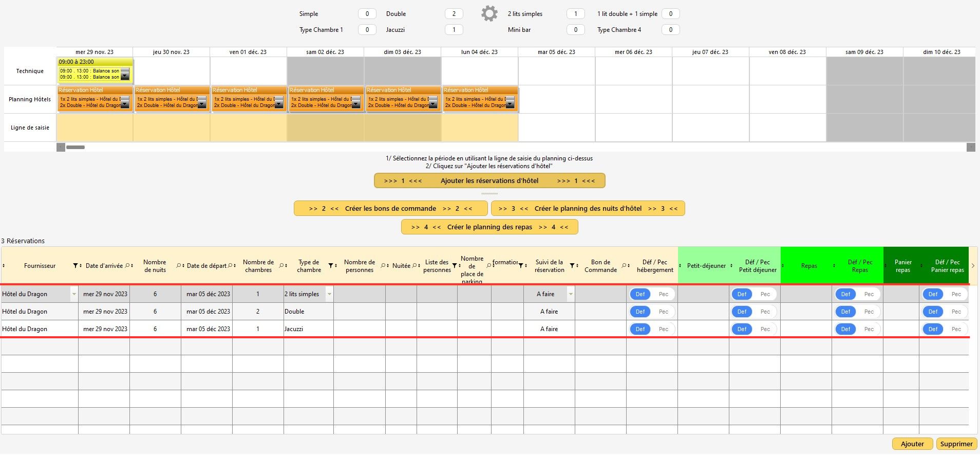Expand the 'A faire' status dropdown in first row
The height and width of the screenshot is (455, 980).
click(570, 294)
